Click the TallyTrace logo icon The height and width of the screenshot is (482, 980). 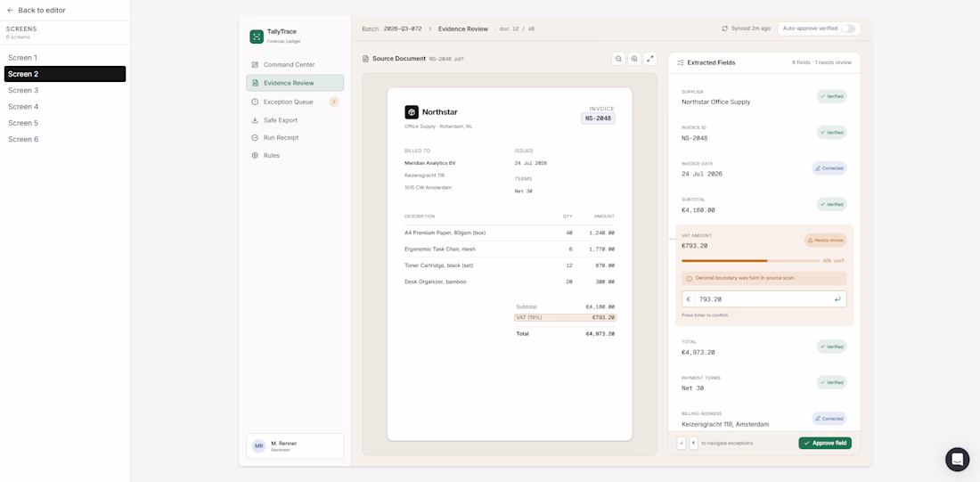point(257,37)
